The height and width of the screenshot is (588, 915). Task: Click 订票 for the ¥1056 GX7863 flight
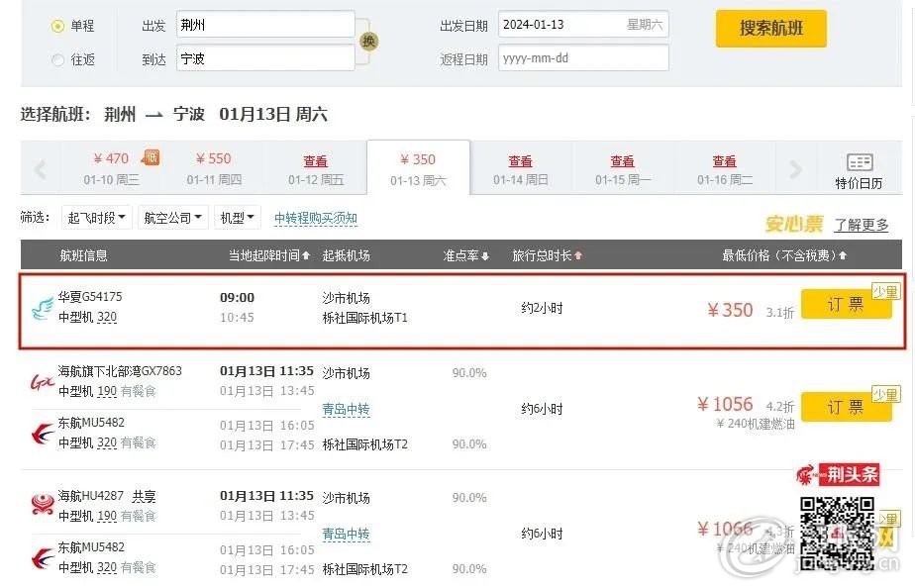(x=846, y=407)
